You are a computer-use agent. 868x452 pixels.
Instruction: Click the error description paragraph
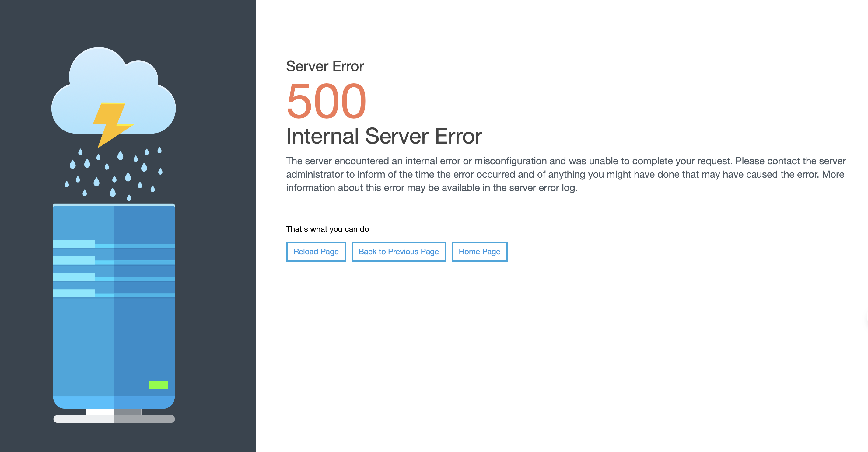565,174
